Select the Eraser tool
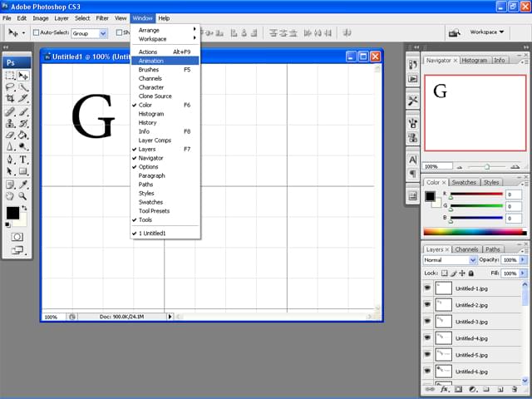The width and height of the screenshot is (532, 399). [x=10, y=135]
